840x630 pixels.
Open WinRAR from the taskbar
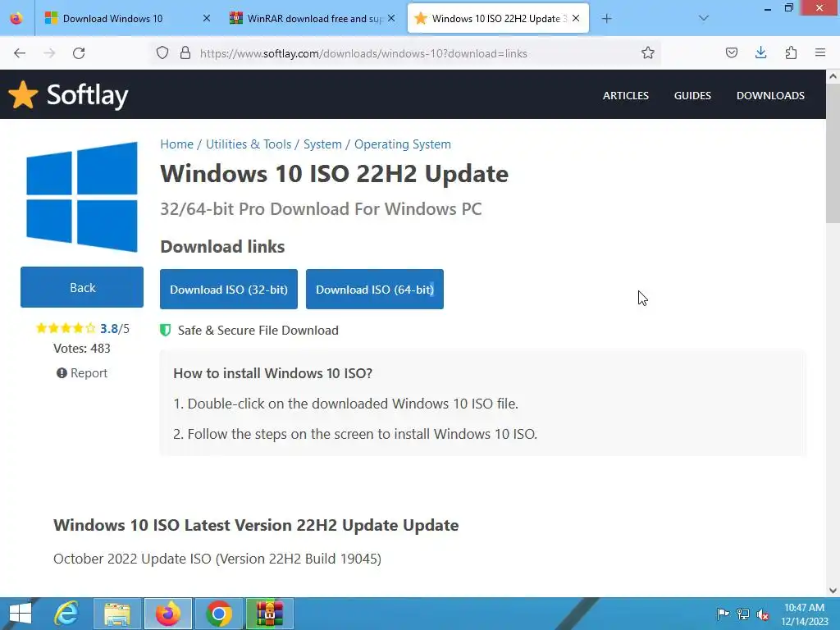[x=269, y=614]
